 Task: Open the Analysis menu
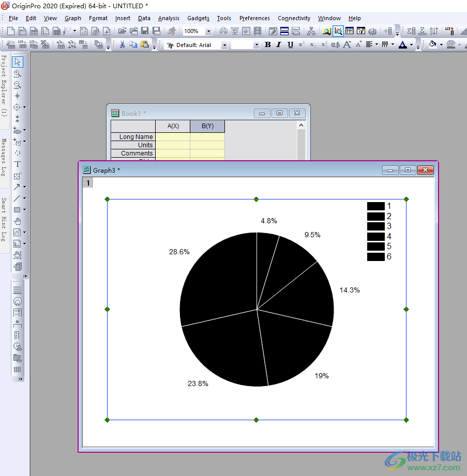[169, 18]
